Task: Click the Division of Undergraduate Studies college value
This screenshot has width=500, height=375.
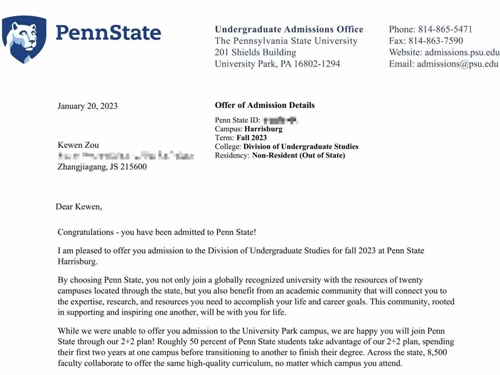Action: point(301,146)
